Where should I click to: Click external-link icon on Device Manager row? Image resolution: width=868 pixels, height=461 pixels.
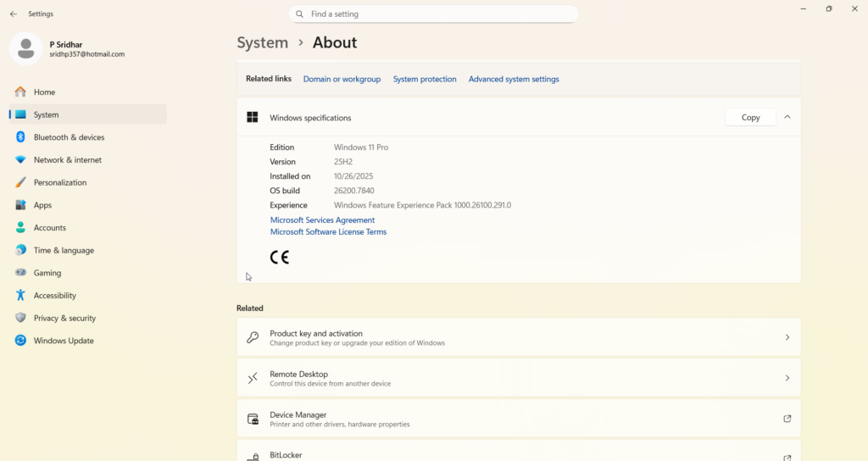click(787, 419)
